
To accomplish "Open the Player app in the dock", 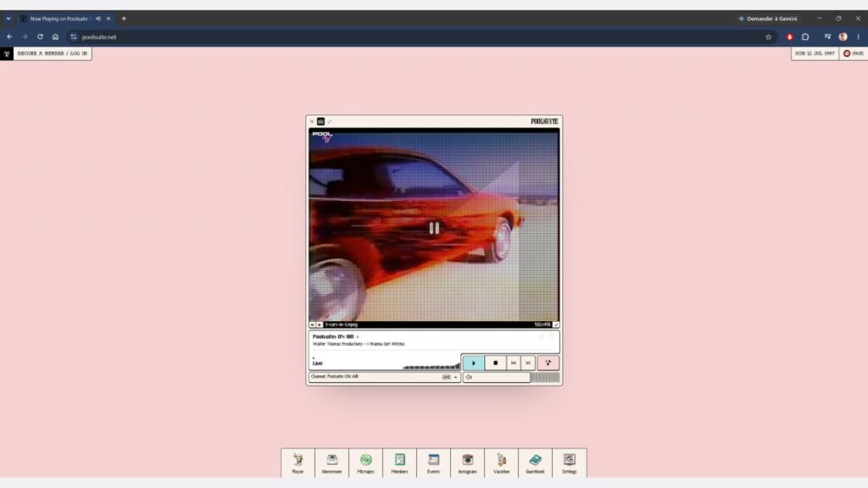I will click(298, 463).
